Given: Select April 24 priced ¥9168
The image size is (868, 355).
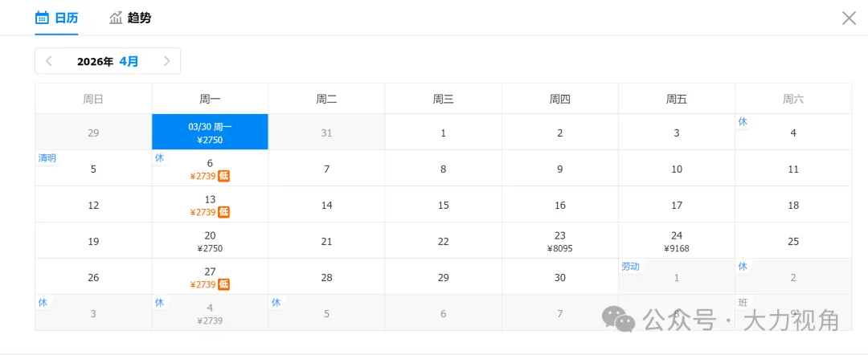Looking at the screenshot, I should point(677,242).
